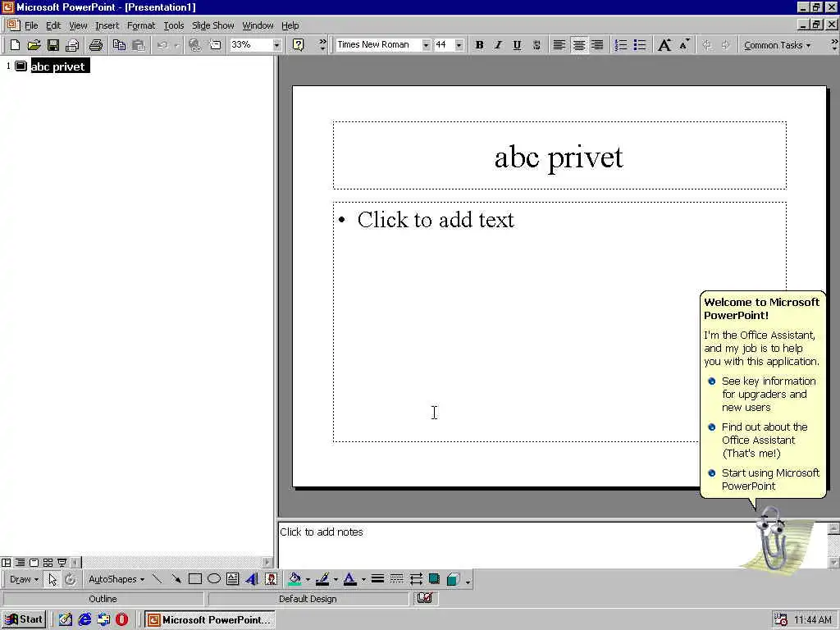Open the Tools menu
The image size is (840, 630).
(174, 25)
